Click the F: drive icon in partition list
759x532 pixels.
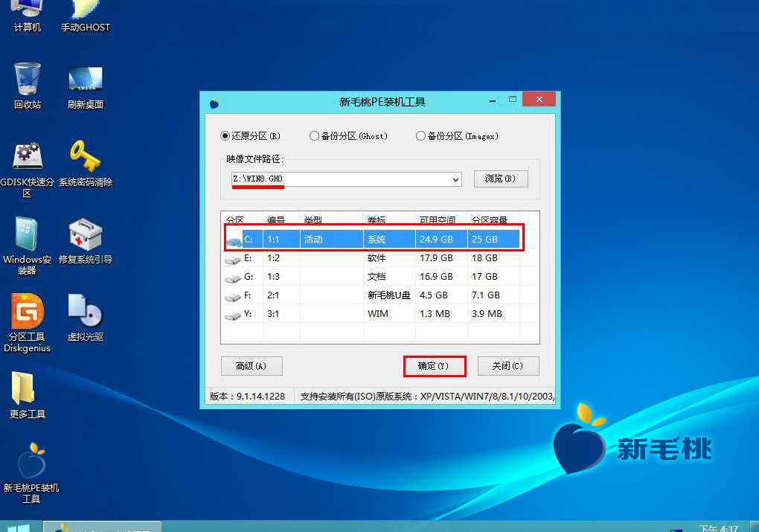(x=233, y=297)
